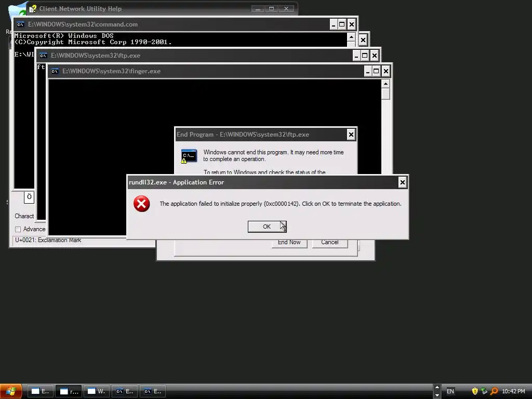Maximize the Client Network Utility Help window
532x399 pixels.
pyautogui.click(x=271, y=9)
